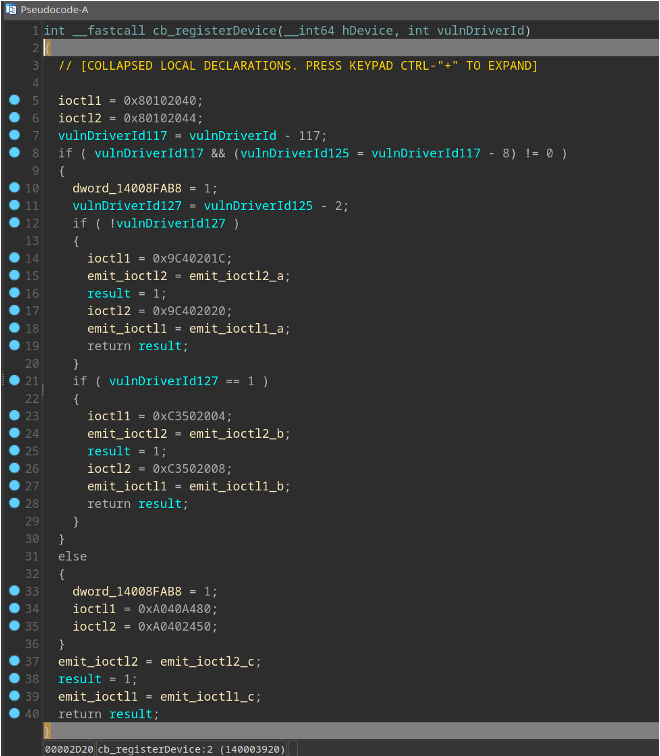Image resolution: width=660 pixels, height=756 pixels.
Task: Click the blue dot at line 14
Action: point(14,258)
